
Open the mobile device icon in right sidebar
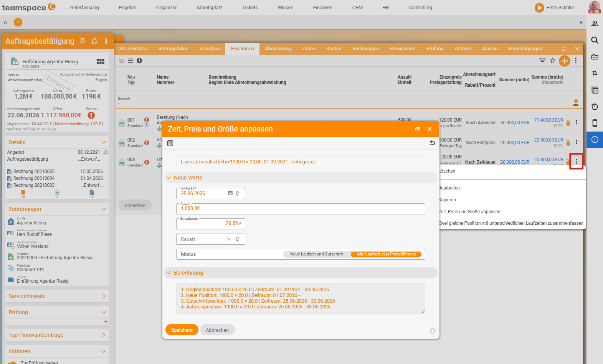595,123
